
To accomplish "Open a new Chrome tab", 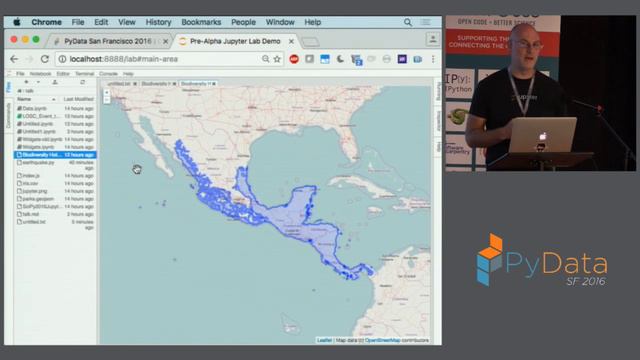I will click(311, 42).
